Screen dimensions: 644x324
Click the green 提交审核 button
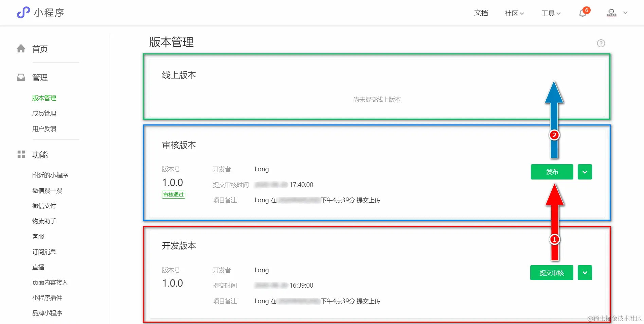tap(552, 273)
